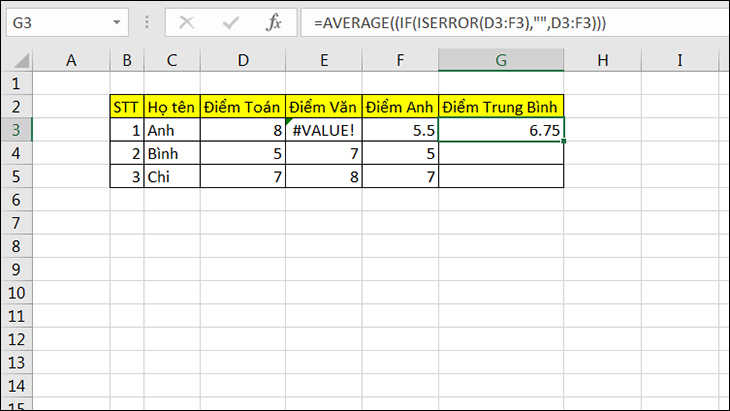Click the fill handle of cell G3
Image resolution: width=730 pixels, height=411 pixels.
564,141
